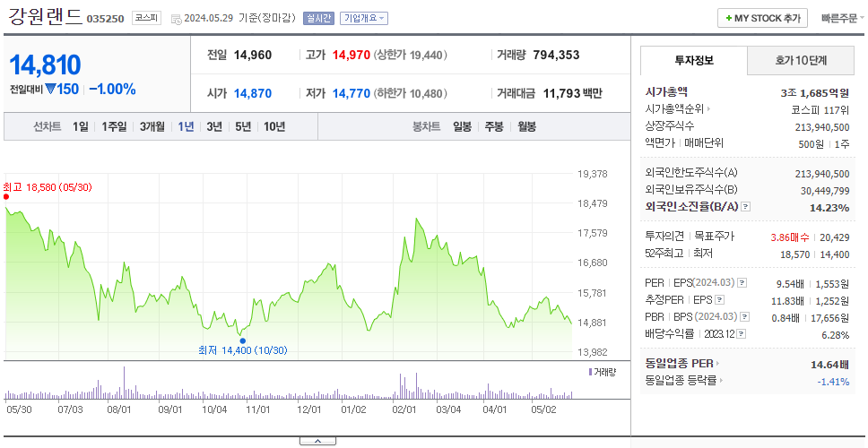Click the 거래량 legend marker on the volume chart
The height and width of the screenshot is (448, 868).
pyautogui.click(x=590, y=372)
